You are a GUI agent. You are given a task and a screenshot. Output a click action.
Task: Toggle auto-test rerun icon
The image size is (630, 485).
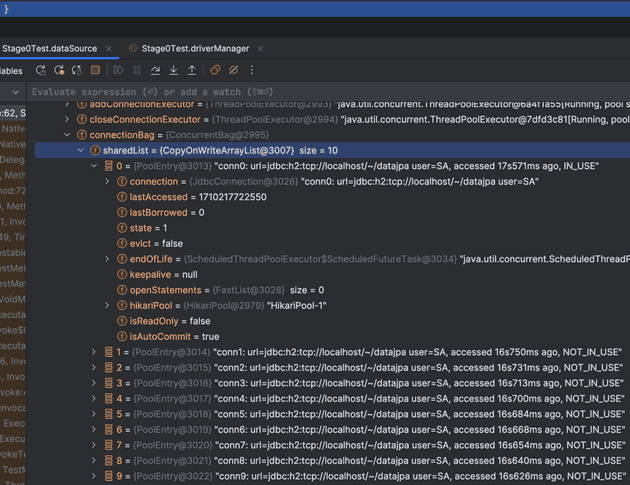77,70
